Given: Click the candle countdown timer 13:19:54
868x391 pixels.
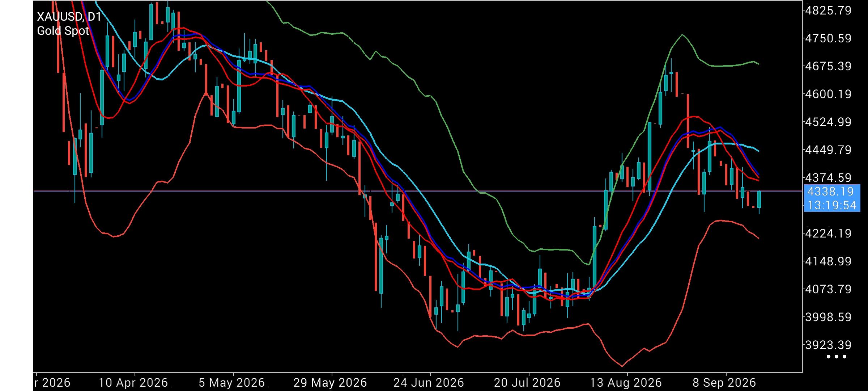Looking at the screenshot, I should pyautogui.click(x=832, y=205).
